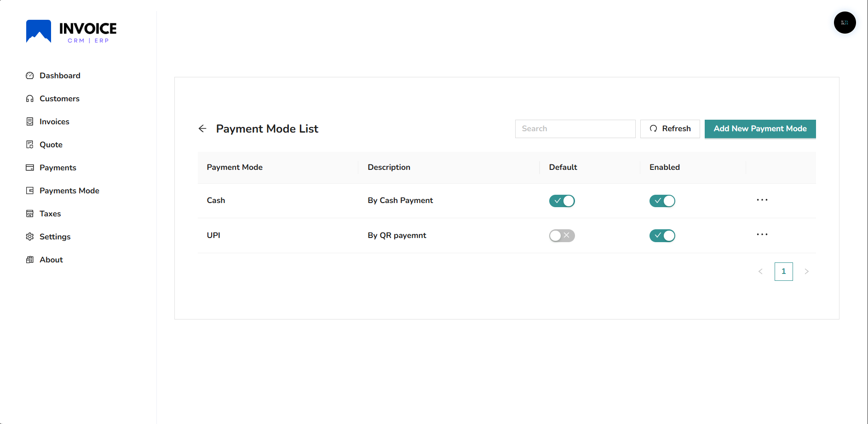Click the Settings gear icon
Screen dimensions: 868x424
tap(30, 237)
